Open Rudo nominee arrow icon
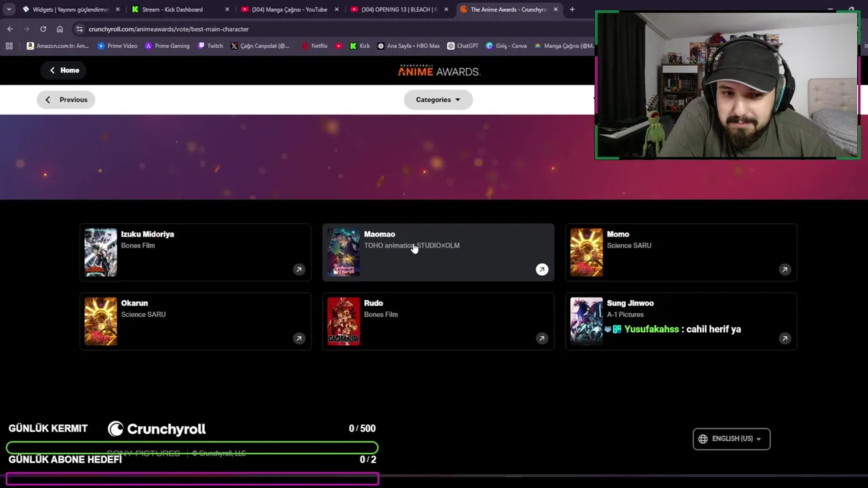 [x=542, y=338]
